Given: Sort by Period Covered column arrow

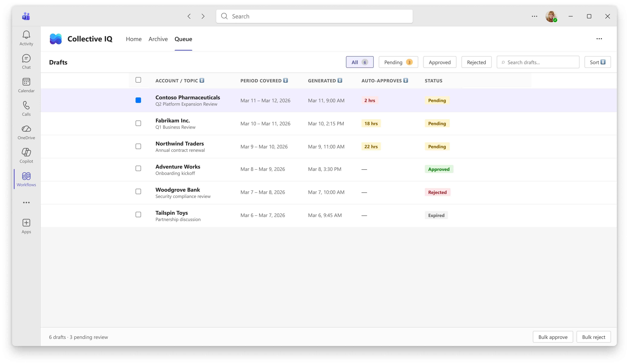Looking at the screenshot, I should [286, 80].
